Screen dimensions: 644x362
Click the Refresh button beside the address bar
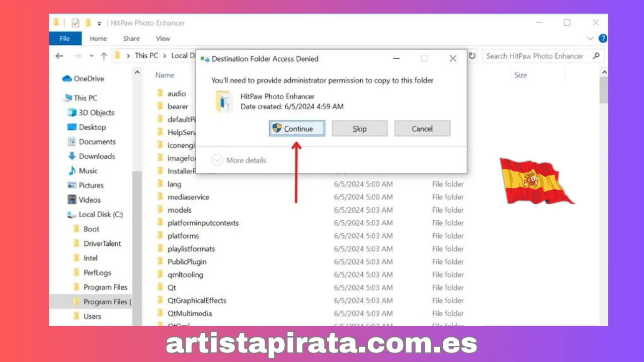pos(472,56)
